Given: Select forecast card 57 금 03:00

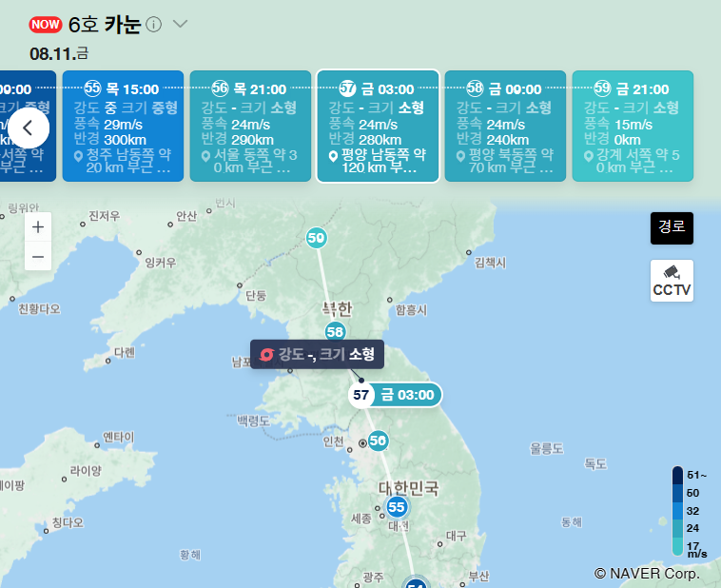Looking at the screenshot, I should click(x=378, y=126).
